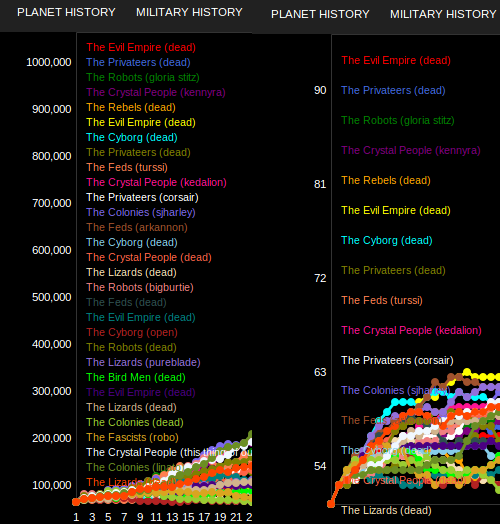Toggle The Robots (gloria stitz) in left legend

coord(143,77)
